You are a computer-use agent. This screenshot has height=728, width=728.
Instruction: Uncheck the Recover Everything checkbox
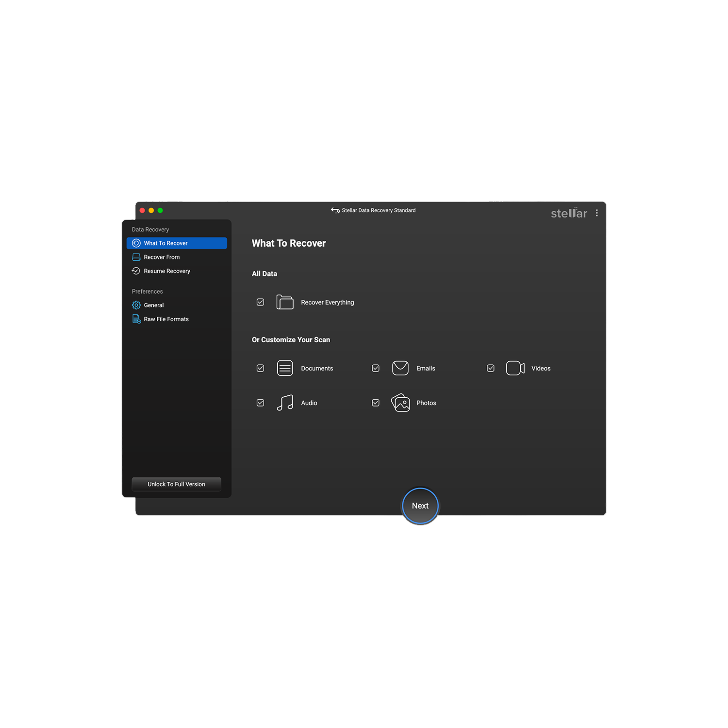click(260, 302)
